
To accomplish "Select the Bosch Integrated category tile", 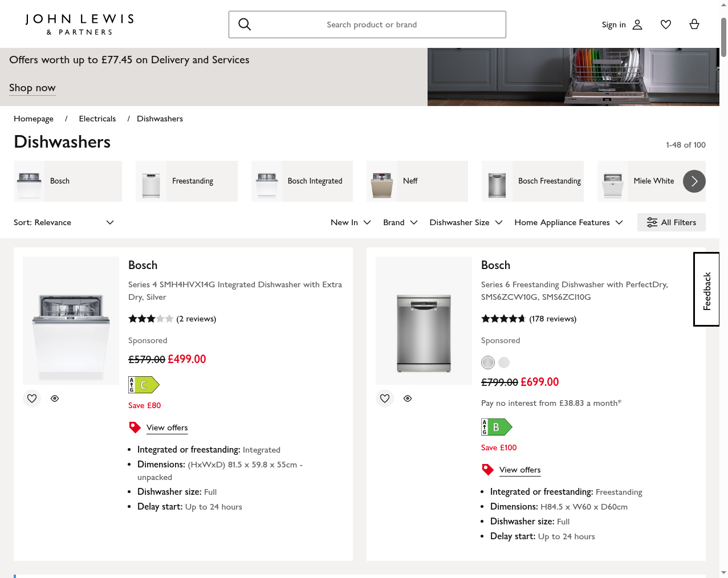I will click(302, 181).
